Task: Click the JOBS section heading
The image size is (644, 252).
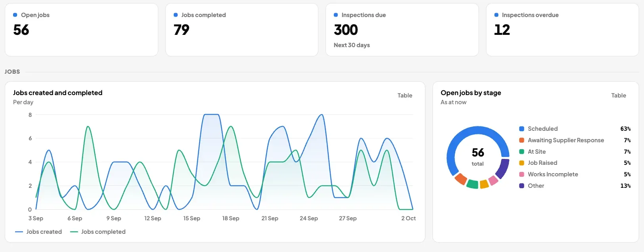Action: [12, 72]
